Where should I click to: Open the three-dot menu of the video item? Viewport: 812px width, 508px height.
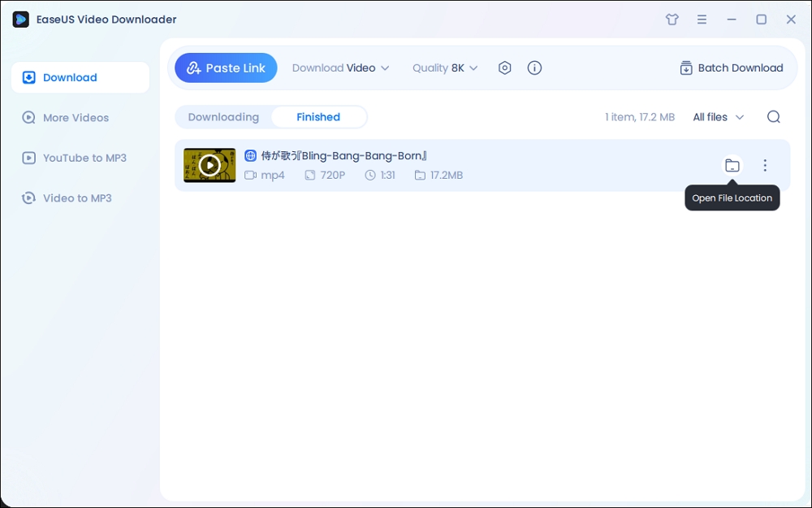(x=765, y=164)
